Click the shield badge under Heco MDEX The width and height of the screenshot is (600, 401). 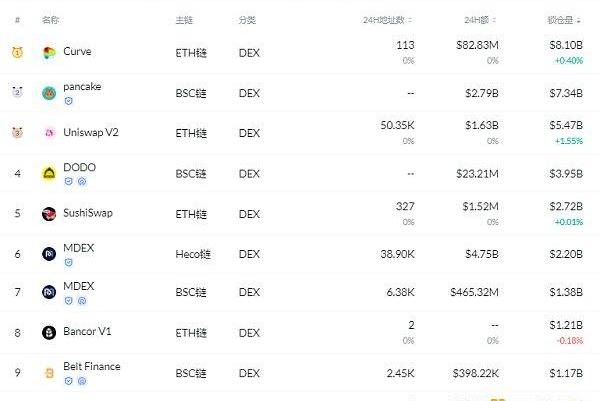68,262
